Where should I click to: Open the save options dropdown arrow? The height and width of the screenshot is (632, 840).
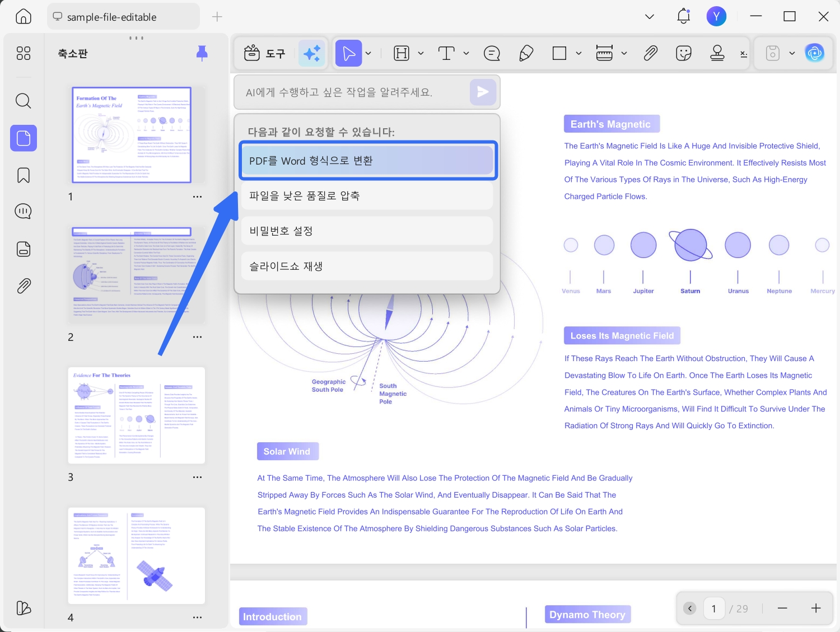[x=792, y=53]
